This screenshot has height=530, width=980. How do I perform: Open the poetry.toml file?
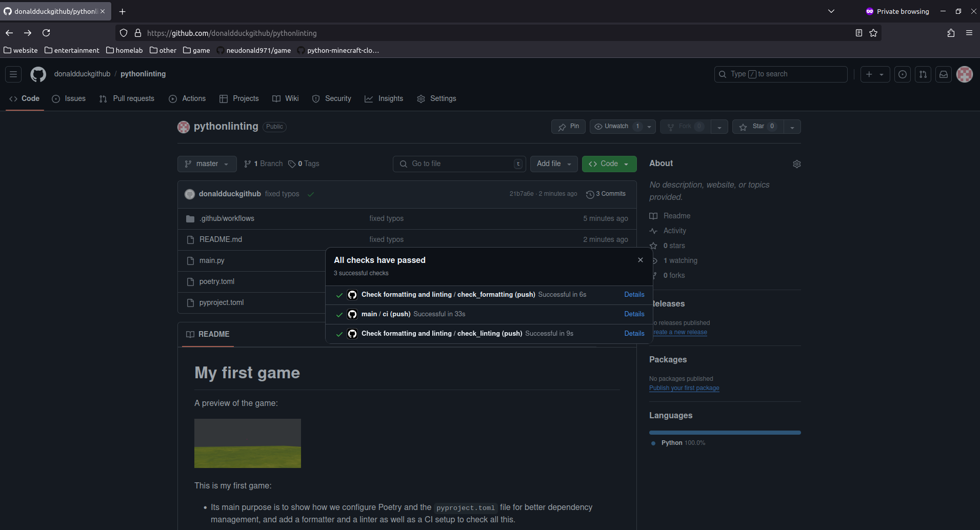[x=217, y=281]
